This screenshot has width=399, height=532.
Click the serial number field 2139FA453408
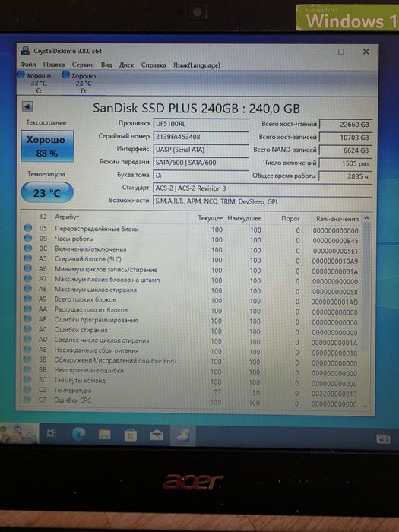(201, 137)
